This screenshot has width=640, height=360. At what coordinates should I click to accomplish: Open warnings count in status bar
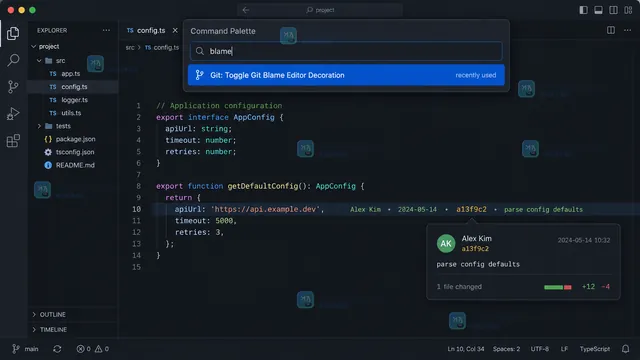pyautogui.click(x=102, y=349)
